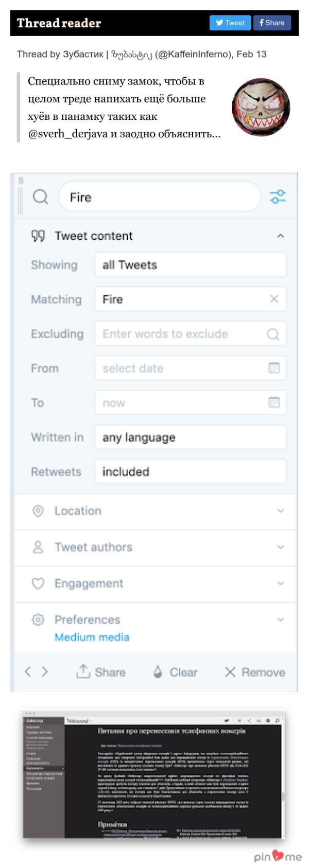Expand the Tweet authors section
Viewport: 309px width, 868px height.
(280, 547)
